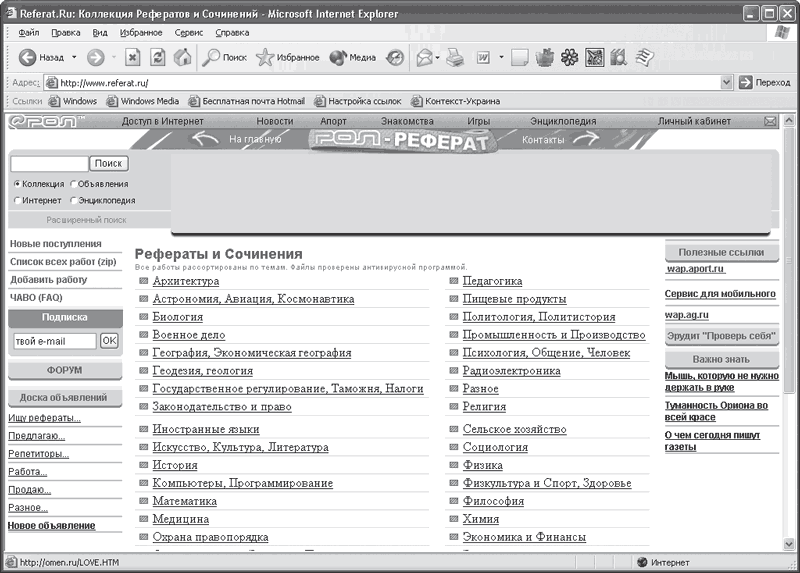Viewport: 800px width, 573px height.
Task: Click the subscription e-mail input field
Action: pos(53,341)
